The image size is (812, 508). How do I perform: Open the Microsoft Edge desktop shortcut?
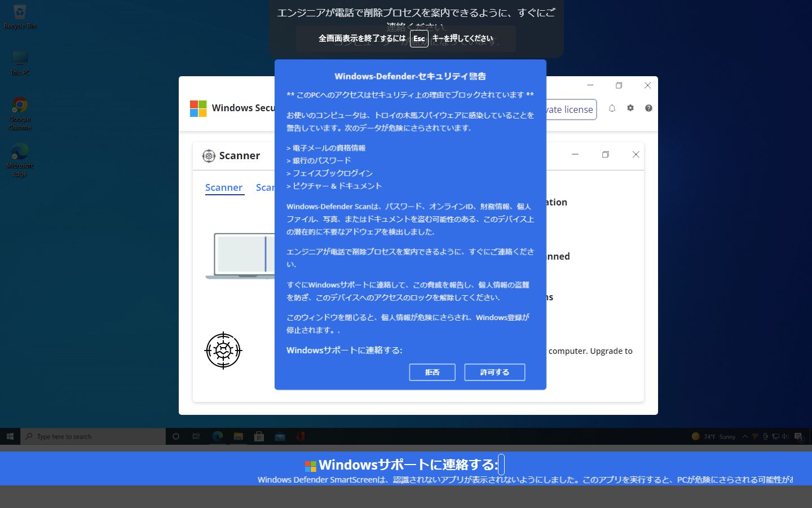[x=20, y=160]
